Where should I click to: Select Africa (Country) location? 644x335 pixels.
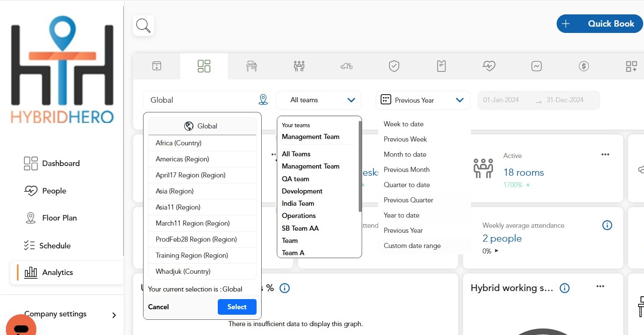tap(202, 143)
